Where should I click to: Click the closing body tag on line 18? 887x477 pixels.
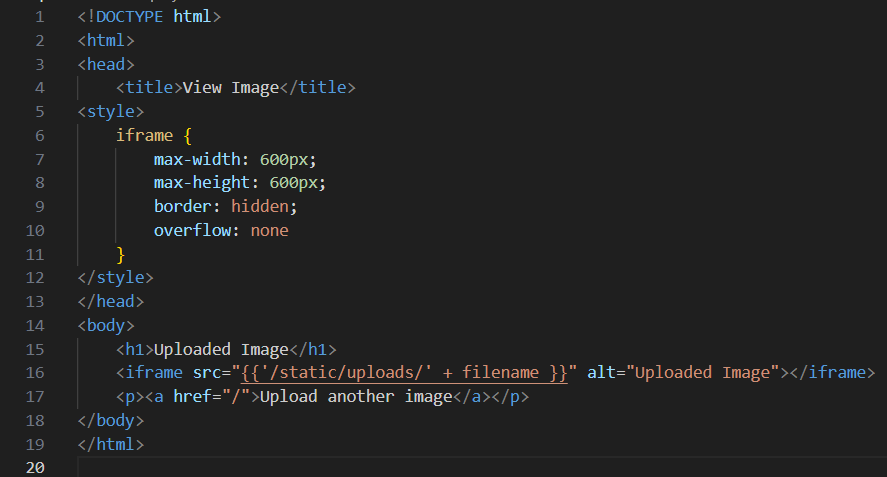pyautogui.click(x=110, y=421)
